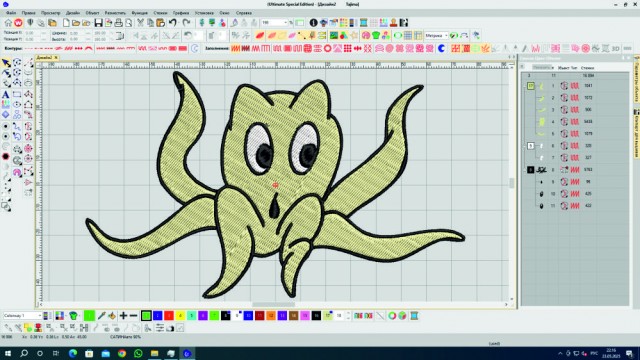
Task: Open the undo history dropdown arrow
Action: pos(179,23)
